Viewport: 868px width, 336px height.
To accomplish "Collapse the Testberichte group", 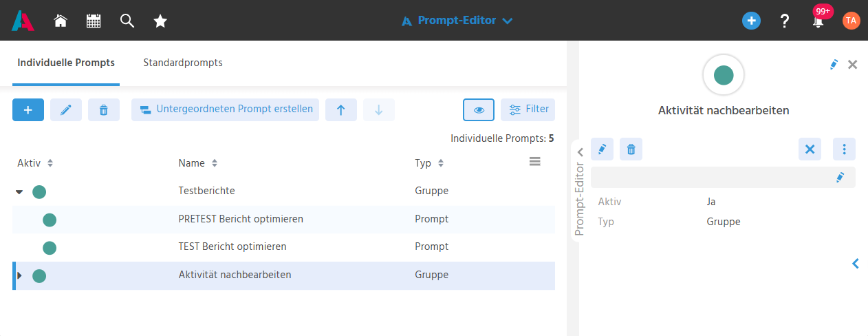I will click(x=19, y=192).
